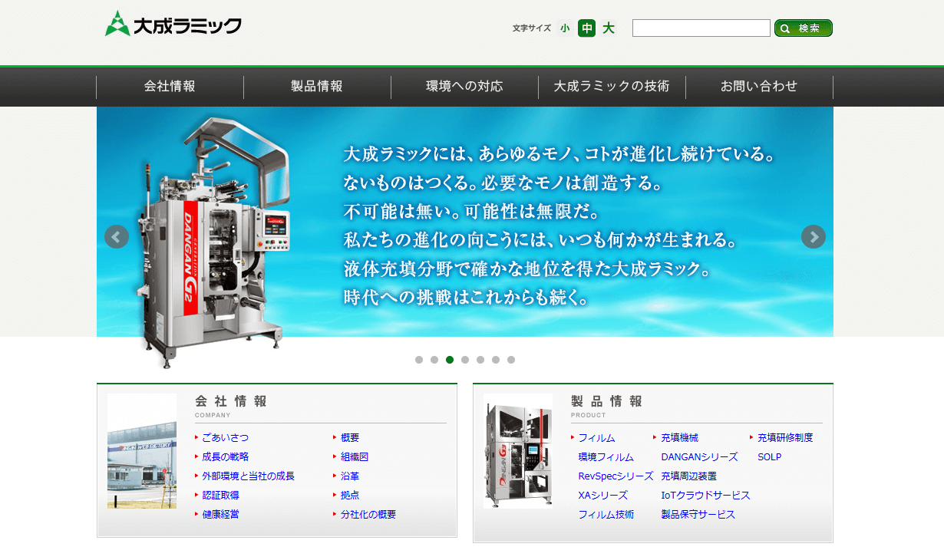Image resolution: width=944 pixels, height=560 pixels.
Task: Open the 充填研修制度 link
Action: point(785,438)
